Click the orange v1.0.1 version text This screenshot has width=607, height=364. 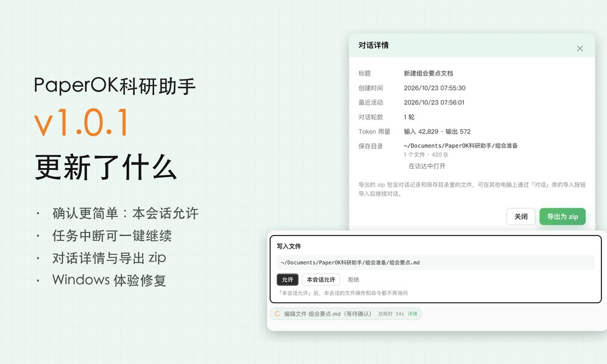point(81,122)
